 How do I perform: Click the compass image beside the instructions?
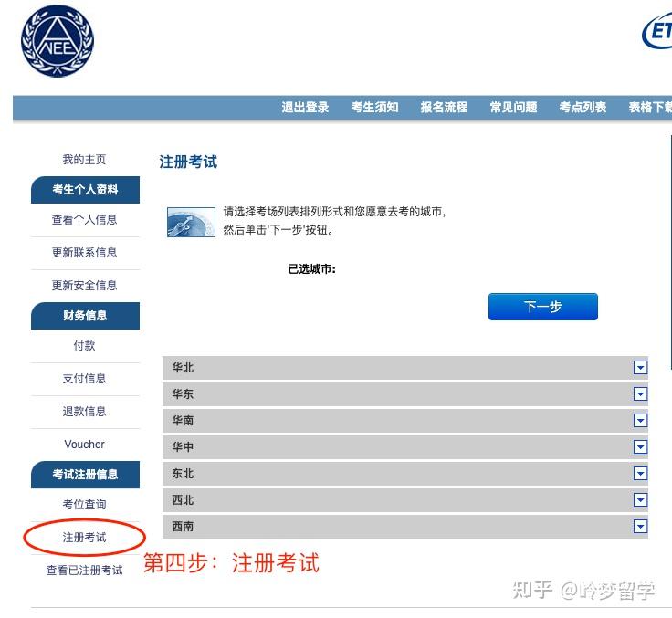point(191,222)
